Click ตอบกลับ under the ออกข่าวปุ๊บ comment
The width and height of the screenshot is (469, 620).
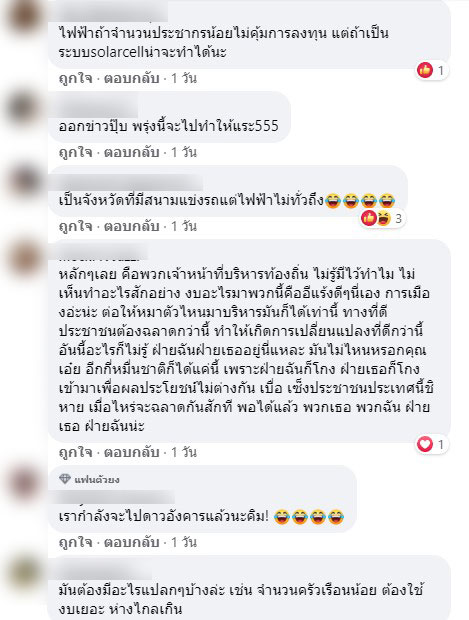click(131, 152)
